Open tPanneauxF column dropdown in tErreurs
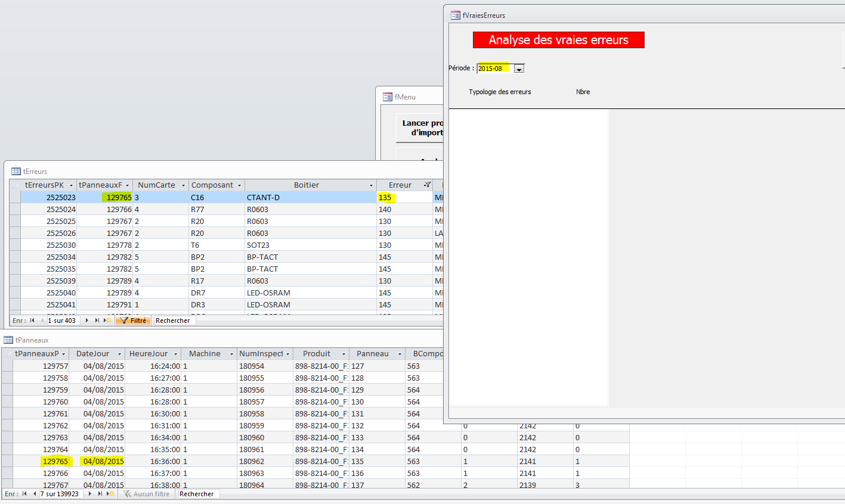 point(127,185)
